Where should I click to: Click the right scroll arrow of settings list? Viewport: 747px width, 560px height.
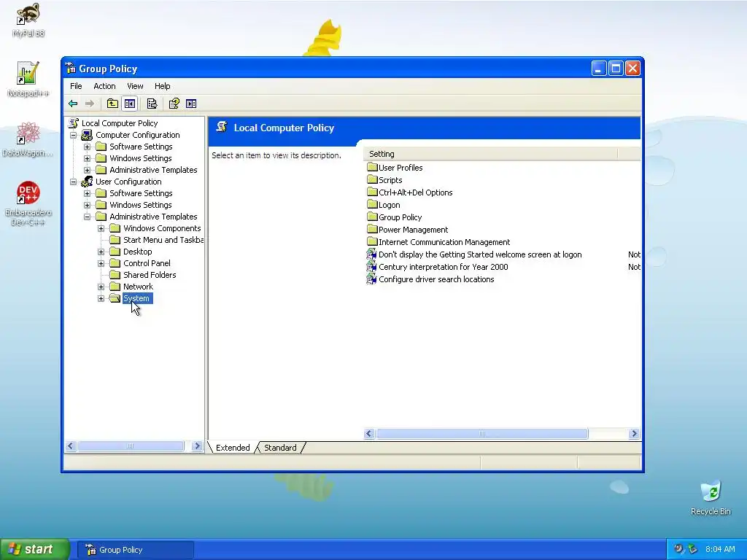[x=634, y=434]
